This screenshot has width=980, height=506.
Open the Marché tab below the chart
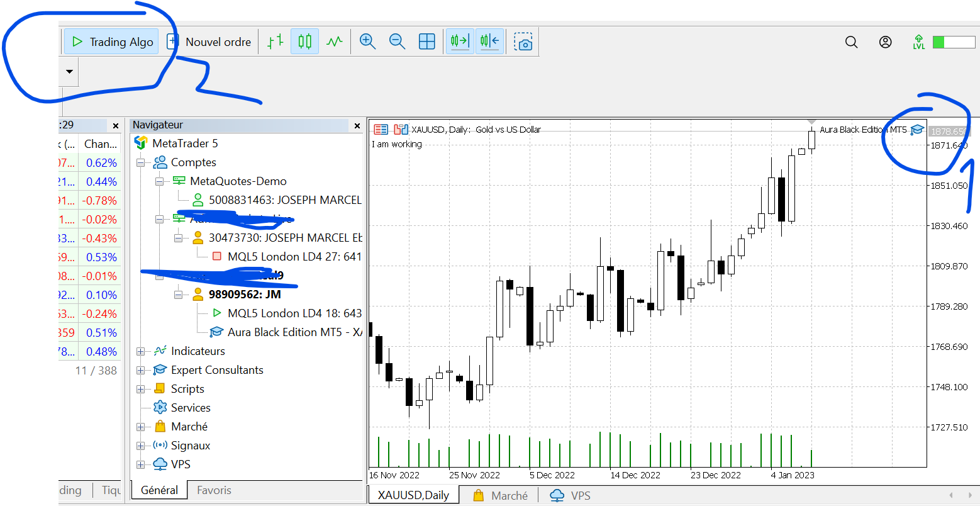[501, 496]
